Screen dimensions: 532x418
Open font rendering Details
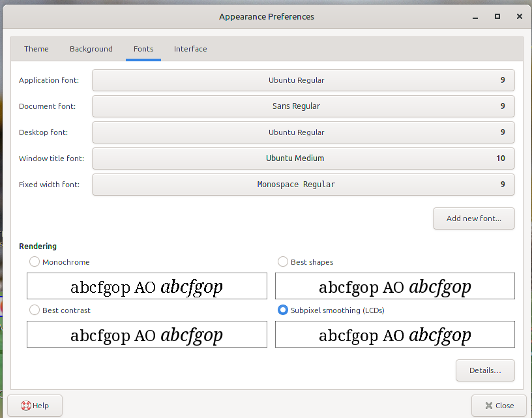pos(485,370)
